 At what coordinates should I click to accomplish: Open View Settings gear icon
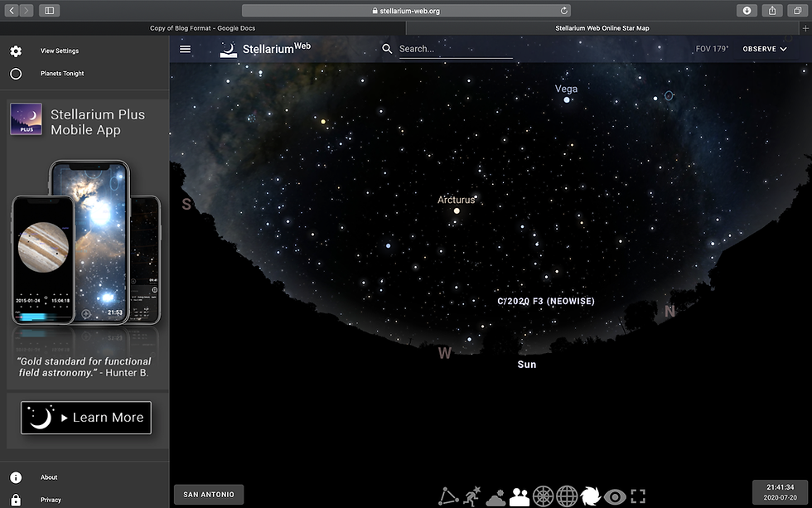click(16, 51)
